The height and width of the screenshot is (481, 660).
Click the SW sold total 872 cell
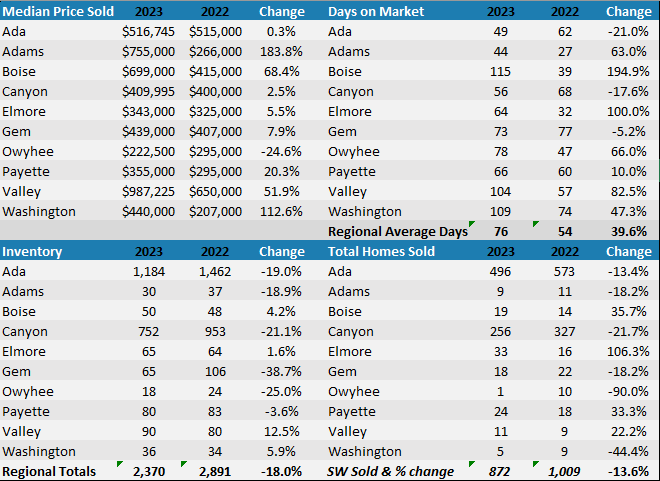tap(507, 471)
